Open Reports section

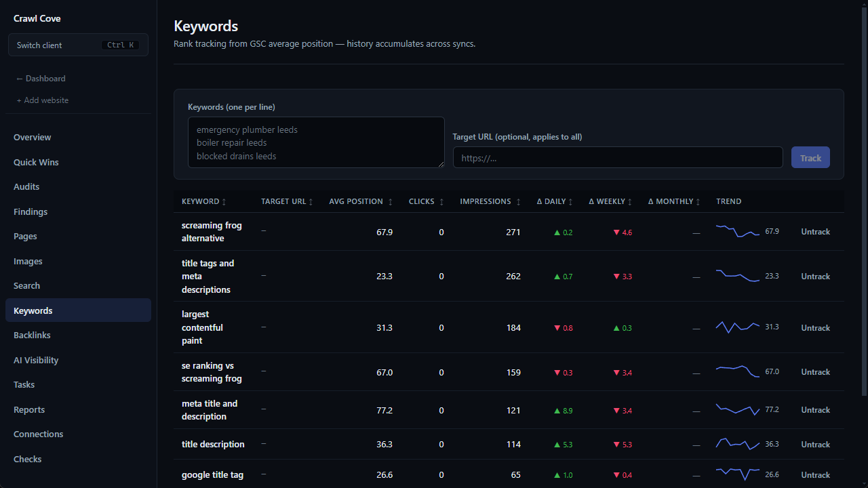[78, 409]
